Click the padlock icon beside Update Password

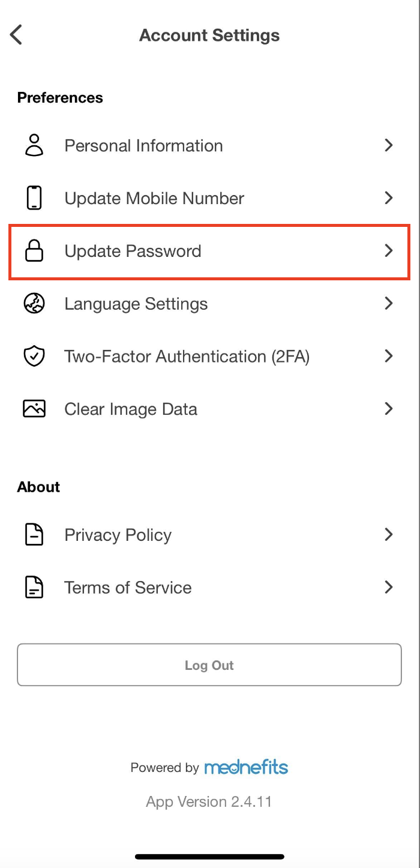tap(34, 251)
